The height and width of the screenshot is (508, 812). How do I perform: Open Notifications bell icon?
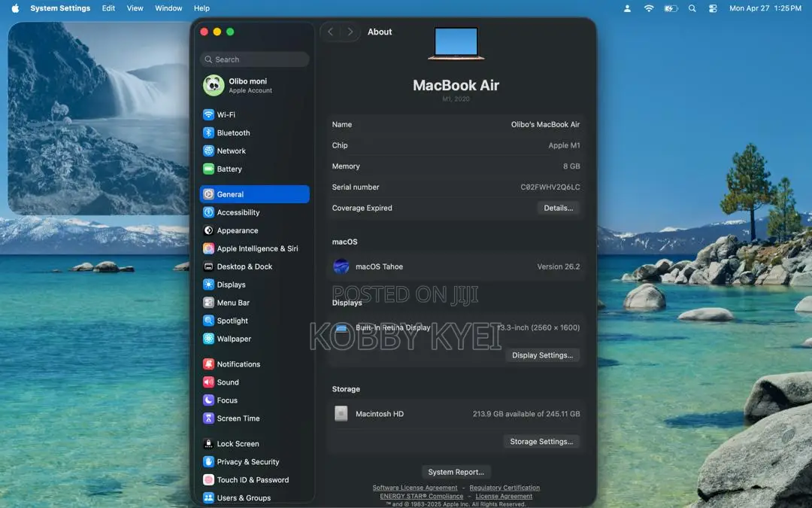click(x=208, y=364)
